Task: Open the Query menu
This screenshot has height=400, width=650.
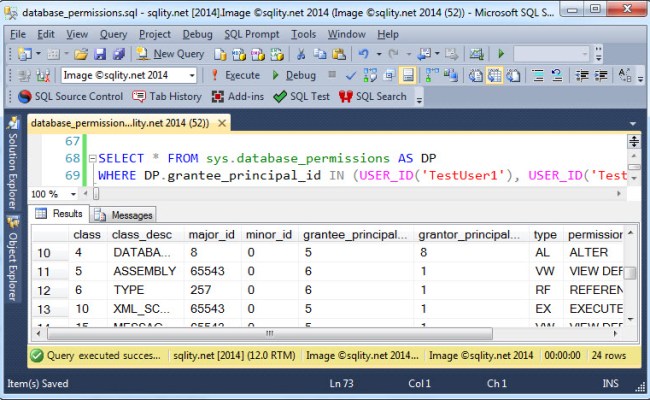Action: click(113, 34)
